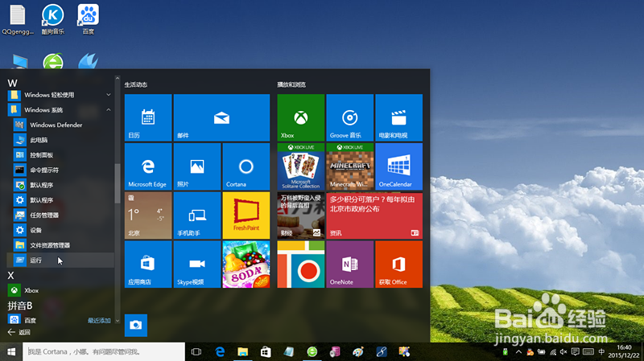Screen dimensions: 644x361
Task: Open the Skype视频 tile
Action: click(197, 265)
